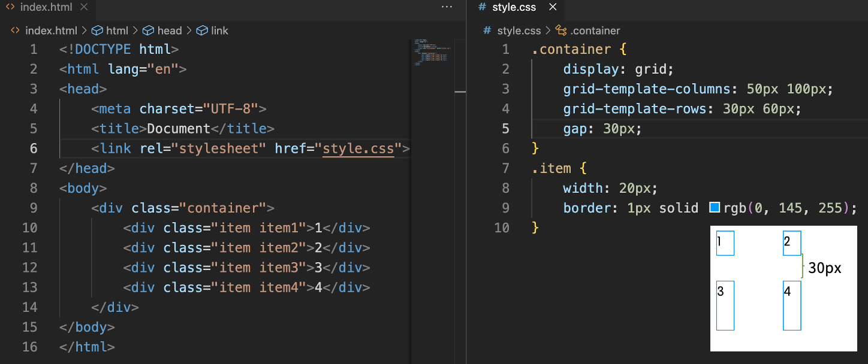This screenshot has width=868, height=364.
Task: Expand the style.css breadcrumb file list
Action: (519, 31)
